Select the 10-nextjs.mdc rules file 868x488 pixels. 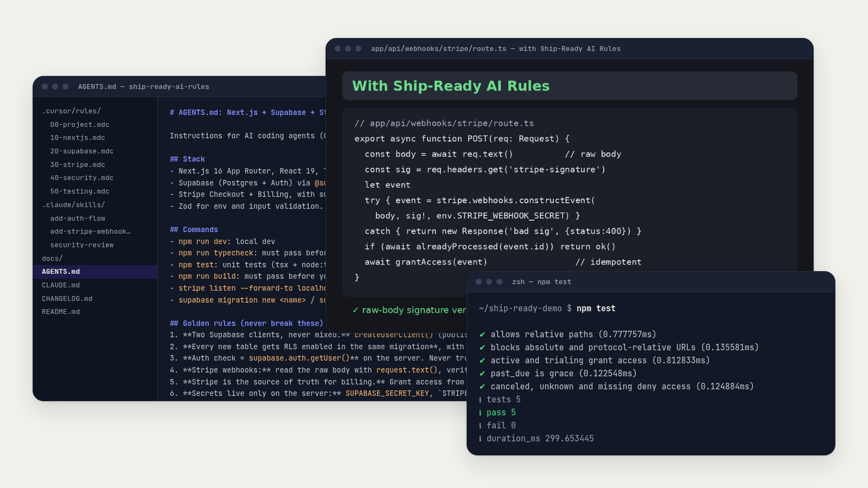coord(78,138)
